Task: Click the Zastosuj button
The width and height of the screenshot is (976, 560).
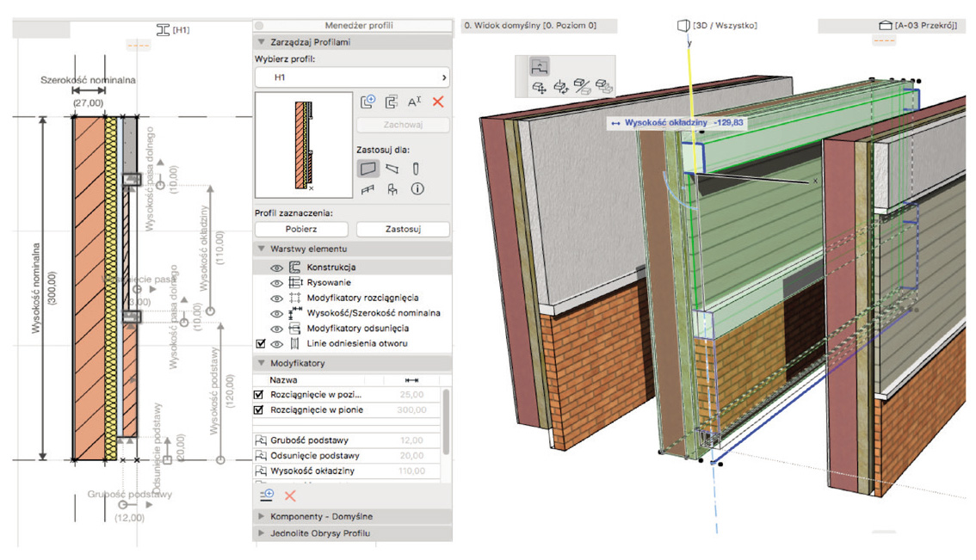Action: (403, 230)
